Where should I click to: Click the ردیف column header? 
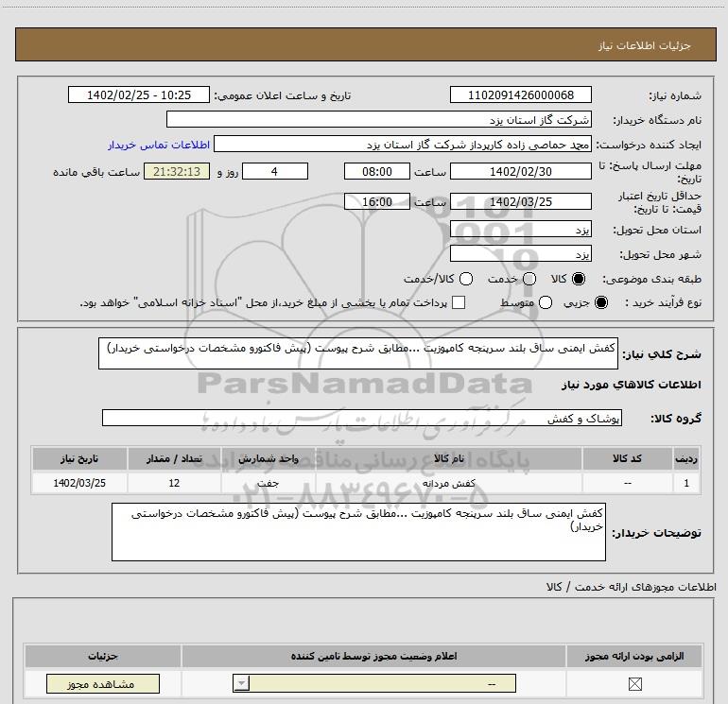point(686,458)
